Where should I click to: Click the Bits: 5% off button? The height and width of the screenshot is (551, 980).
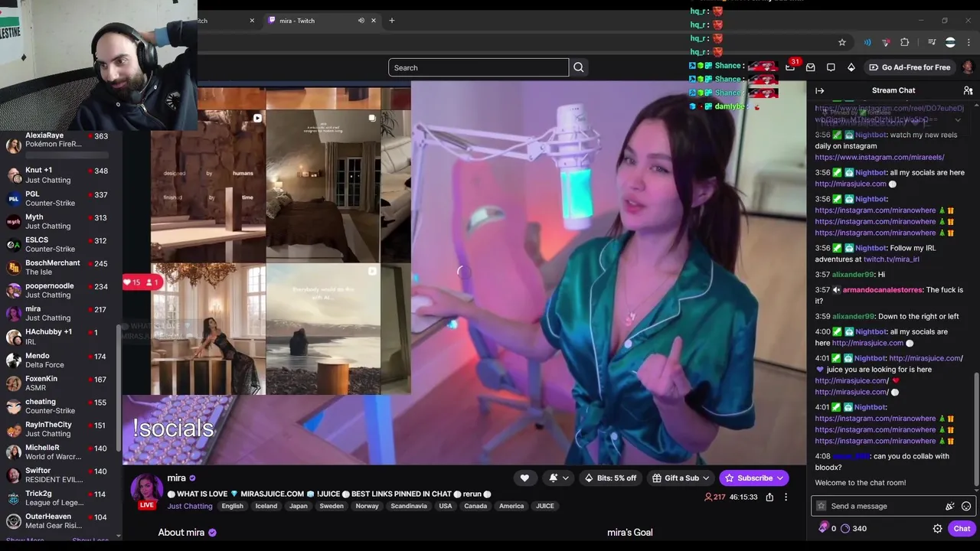pyautogui.click(x=610, y=478)
